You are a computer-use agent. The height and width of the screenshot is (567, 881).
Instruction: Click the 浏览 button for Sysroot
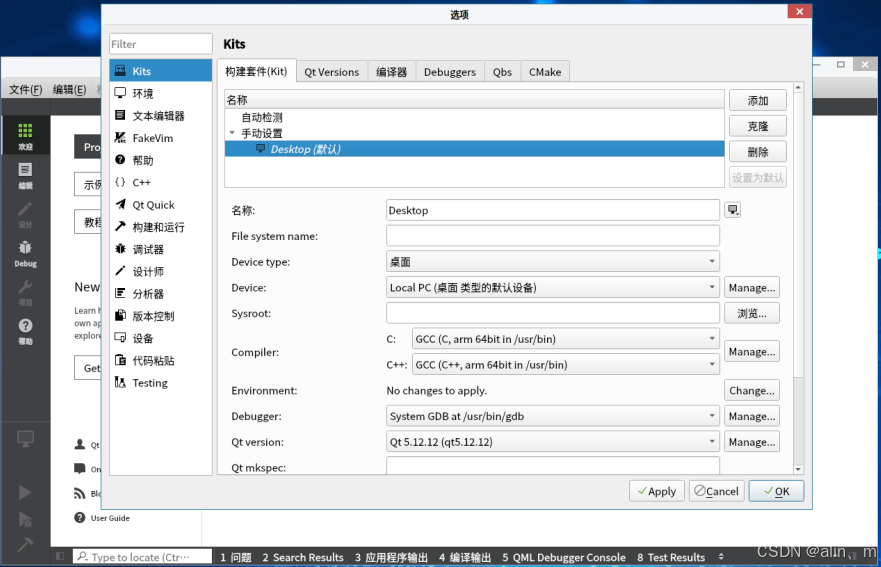[x=752, y=313]
